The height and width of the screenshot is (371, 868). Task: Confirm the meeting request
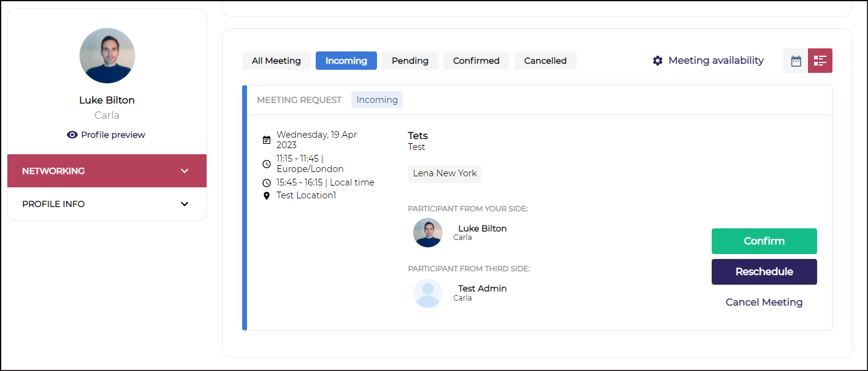[x=764, y=241]
